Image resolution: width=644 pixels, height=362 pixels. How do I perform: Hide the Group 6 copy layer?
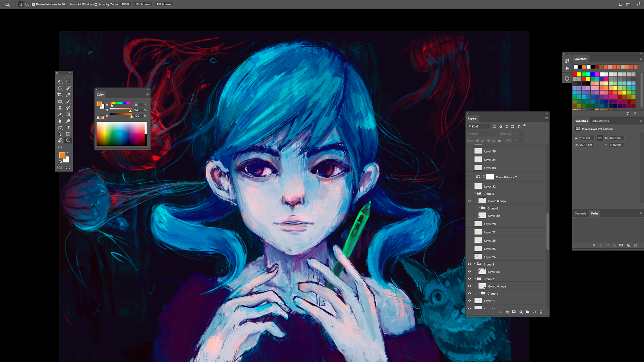[470, 201]
